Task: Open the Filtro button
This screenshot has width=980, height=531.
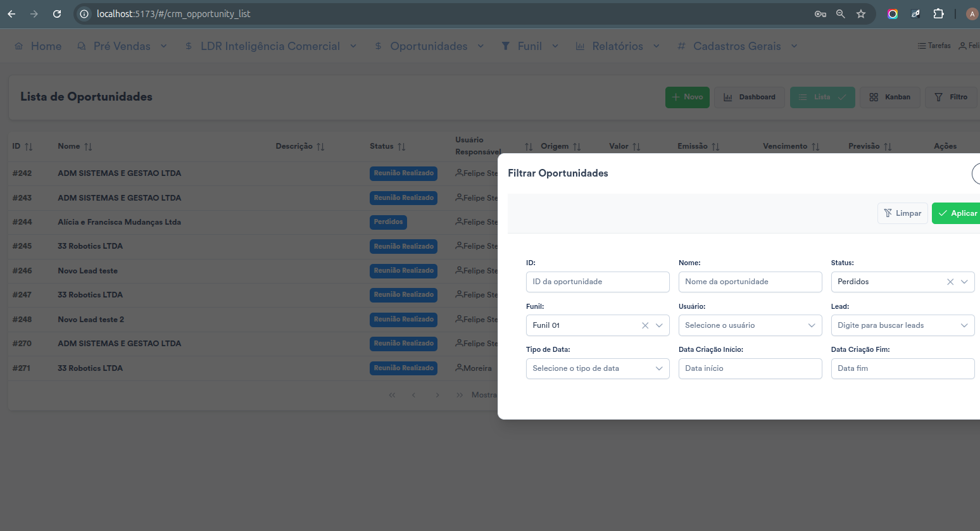Action: 951,97
